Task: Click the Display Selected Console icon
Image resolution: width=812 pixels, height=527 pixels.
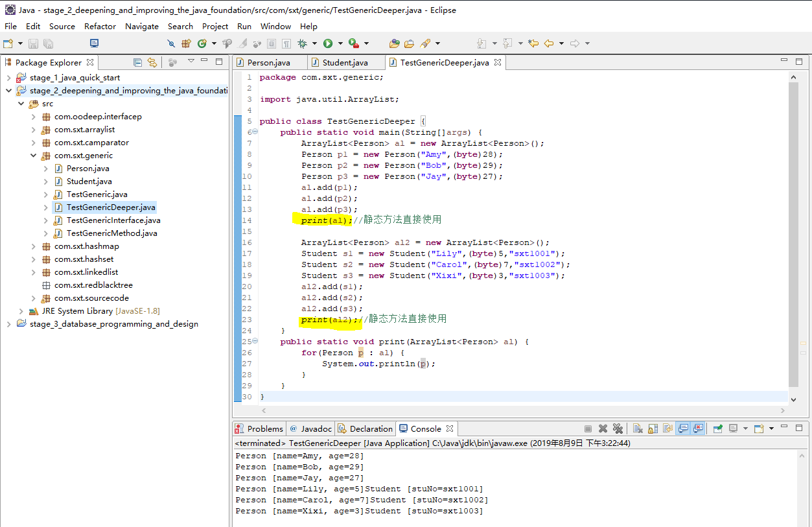Action: [734, 428]
